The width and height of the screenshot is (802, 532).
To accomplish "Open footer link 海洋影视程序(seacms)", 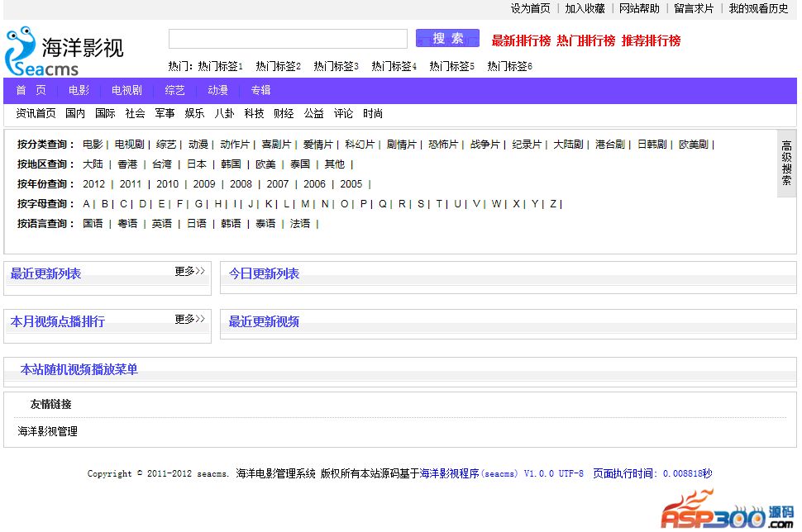I will tap(469, 473).
